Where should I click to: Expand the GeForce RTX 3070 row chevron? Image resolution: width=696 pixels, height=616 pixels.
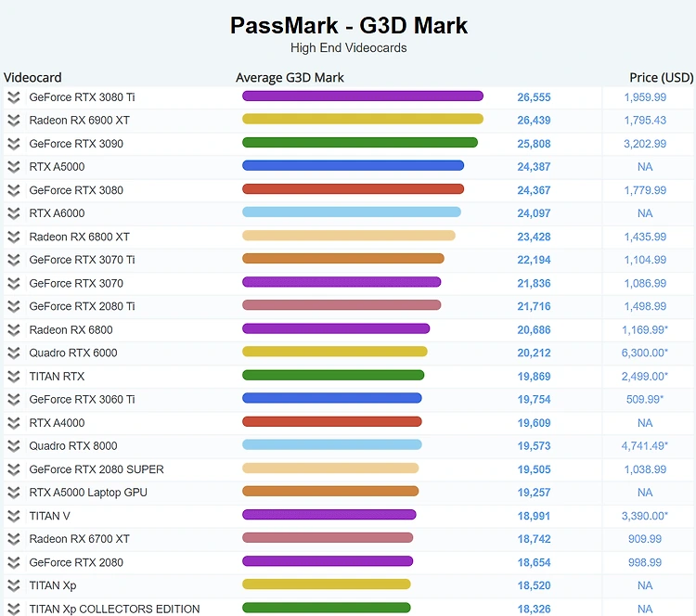coord(14,283)
